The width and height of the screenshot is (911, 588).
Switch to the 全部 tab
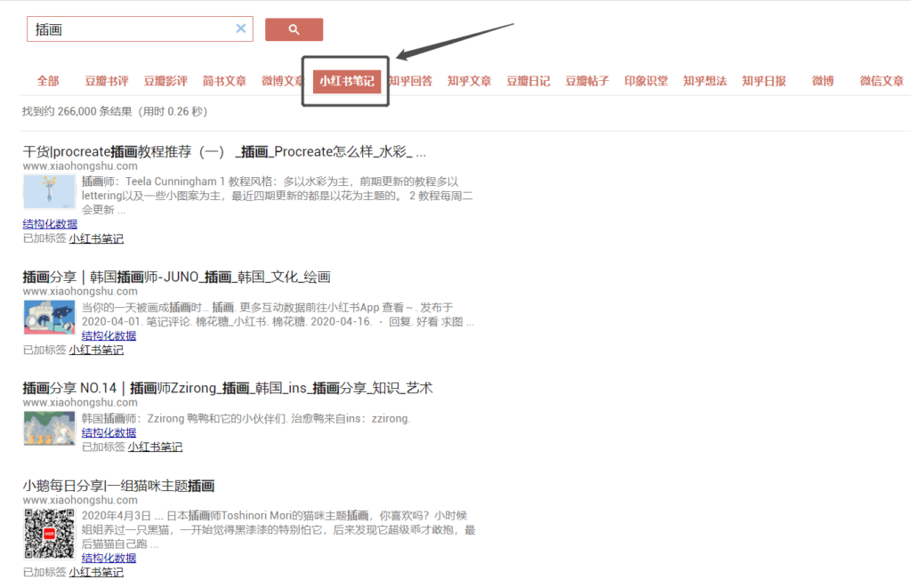pyautogui.click(x=48, y=81)
